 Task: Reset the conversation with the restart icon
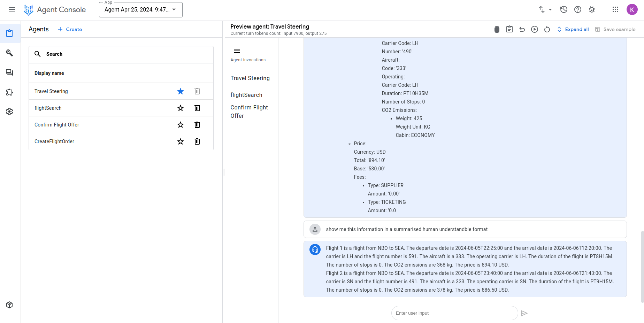(547, 29)
